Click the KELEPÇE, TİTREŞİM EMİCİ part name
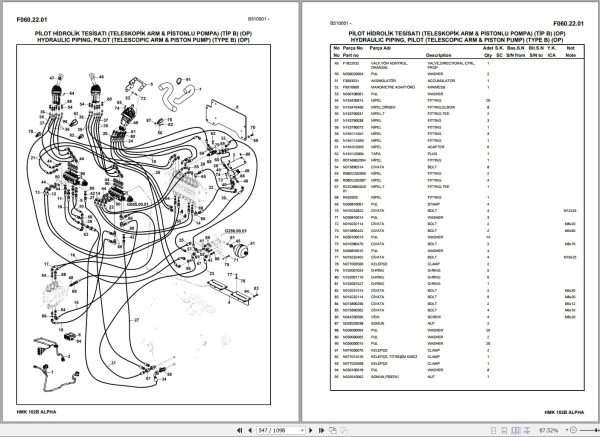600x437 pixels. (x=394, y=357)
